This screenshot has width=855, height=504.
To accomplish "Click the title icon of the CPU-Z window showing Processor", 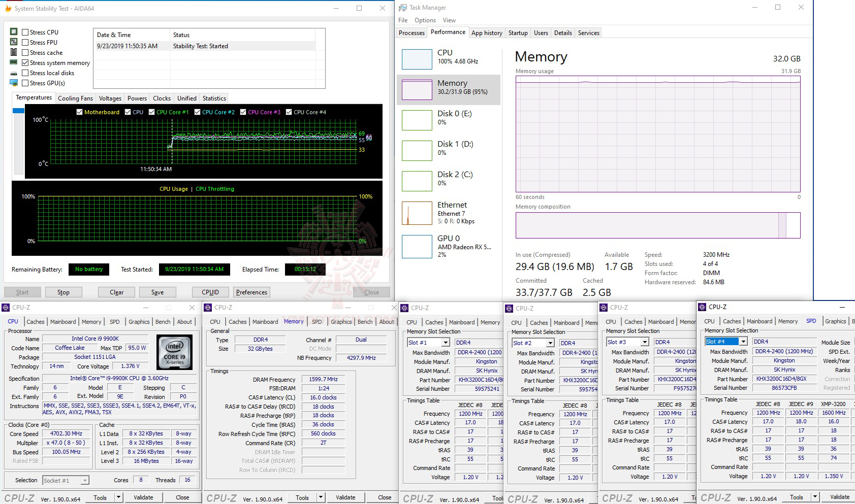I will [x=6, y=307].
